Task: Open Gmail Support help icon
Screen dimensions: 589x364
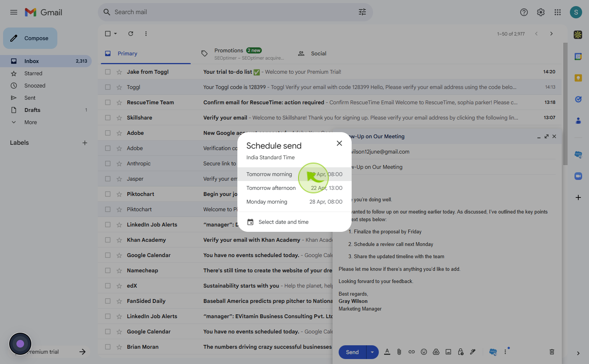Action: pos(524,12)
